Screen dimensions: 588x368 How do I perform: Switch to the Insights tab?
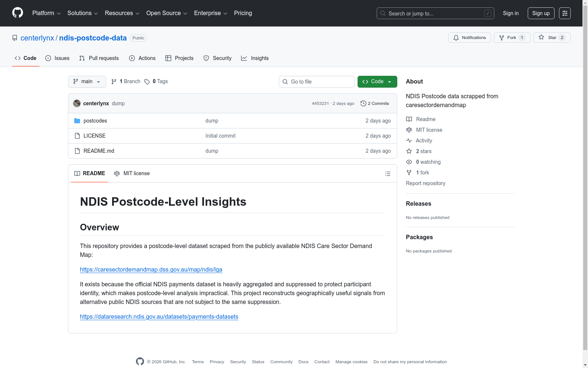tap(255, 58)
